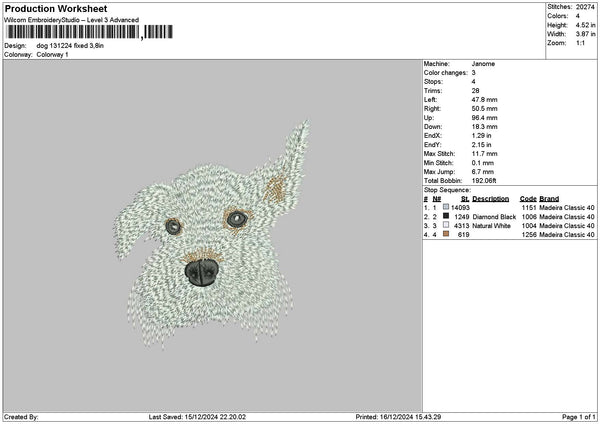Click the Machine value Janome

coord(483,63)
